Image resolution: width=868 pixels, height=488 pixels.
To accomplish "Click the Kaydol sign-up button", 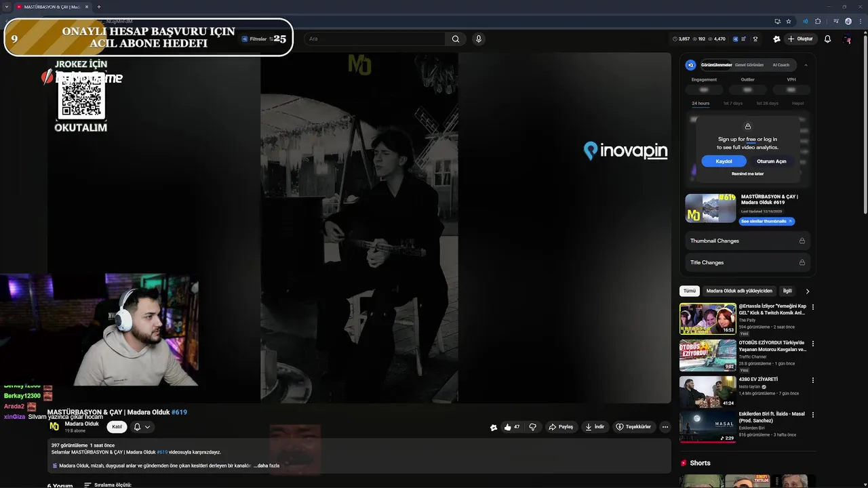I will click(724, 161).
